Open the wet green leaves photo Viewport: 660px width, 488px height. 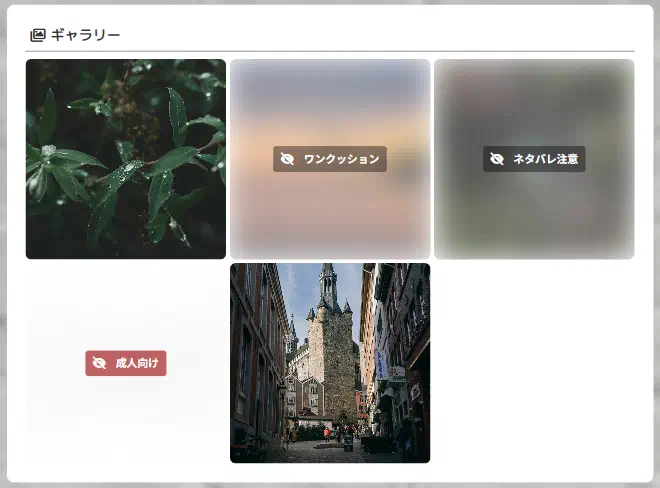[x=126, y=159]
